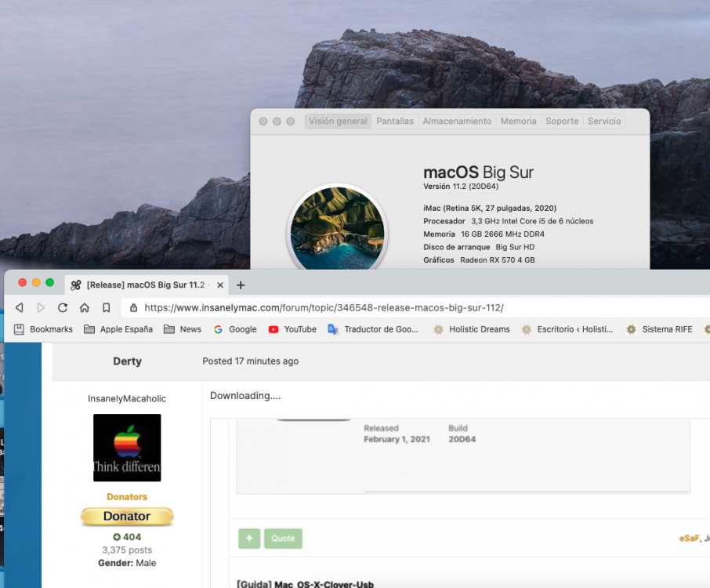Open the Traductor de Google bookmark
The height and width of the screenshot is (588, 710).
pos(373,329)
